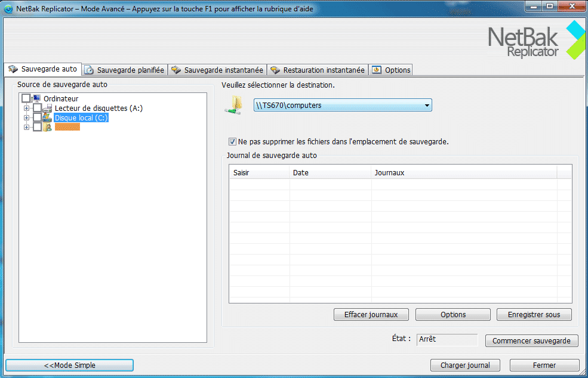This screenshot has width=588, height=378.
Task: Click Enregistrer sous button
Action: click(x=534, y=315)
